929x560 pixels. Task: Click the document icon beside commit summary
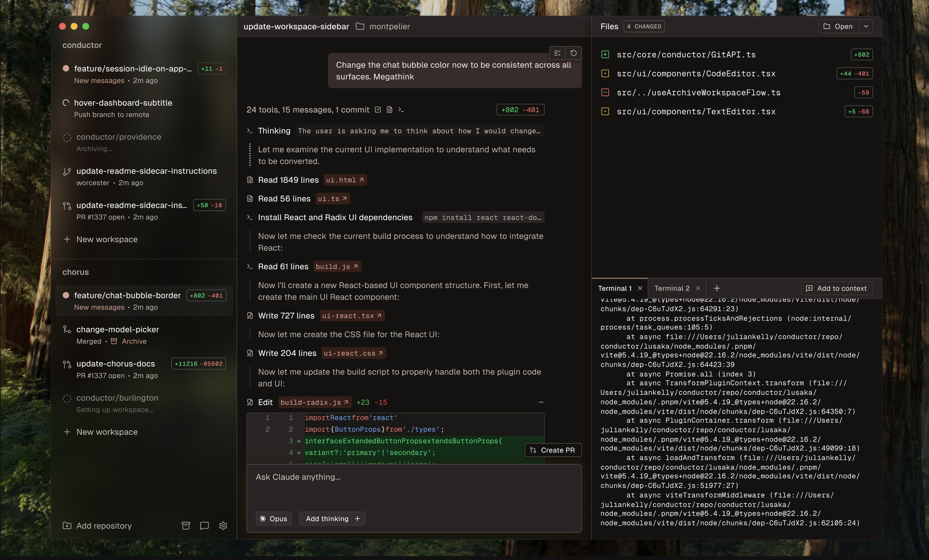pos(389,110)
